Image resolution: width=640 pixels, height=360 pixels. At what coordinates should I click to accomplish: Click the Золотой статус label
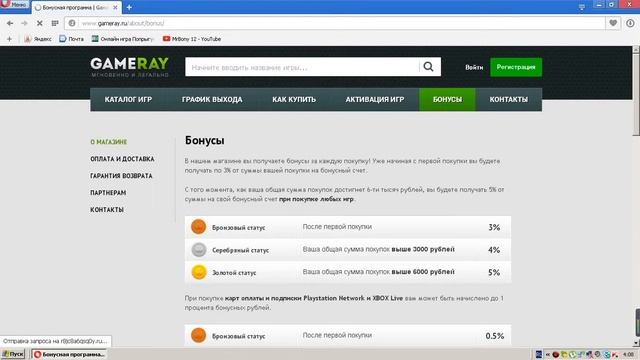(x=234, y=273)
